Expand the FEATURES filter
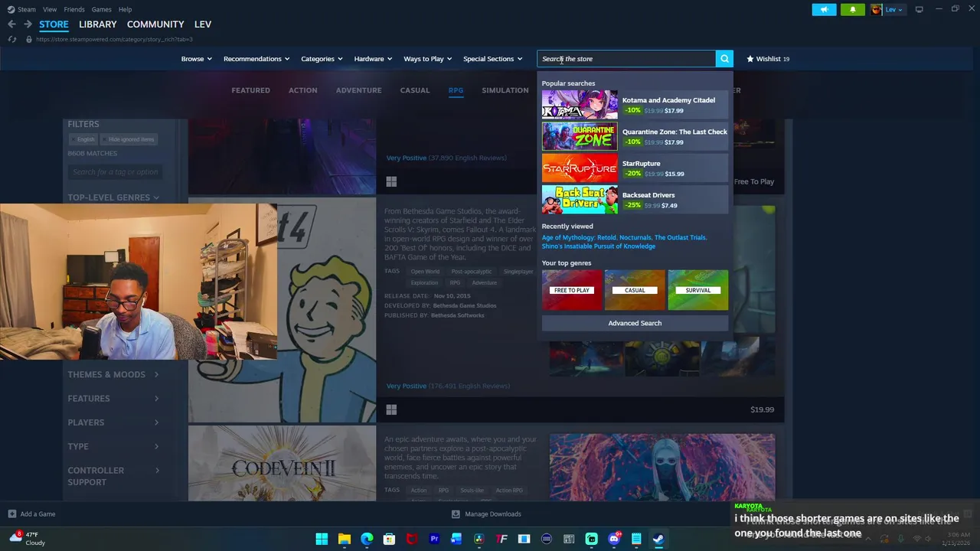The image size is (980, 551). click(x=113, y=398)
